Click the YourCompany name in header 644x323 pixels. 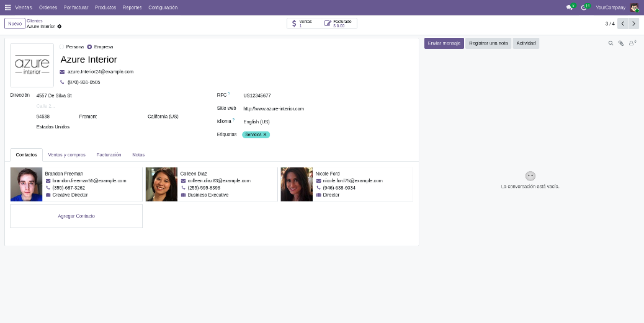click(x=610, y=7)
